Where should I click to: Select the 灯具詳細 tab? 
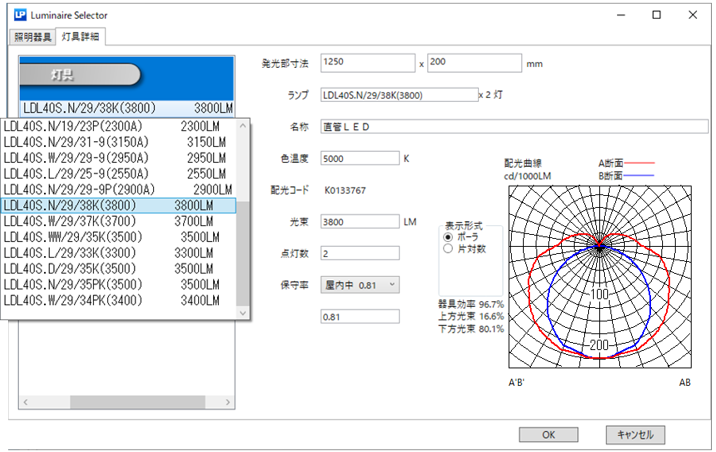pos(80,37)
